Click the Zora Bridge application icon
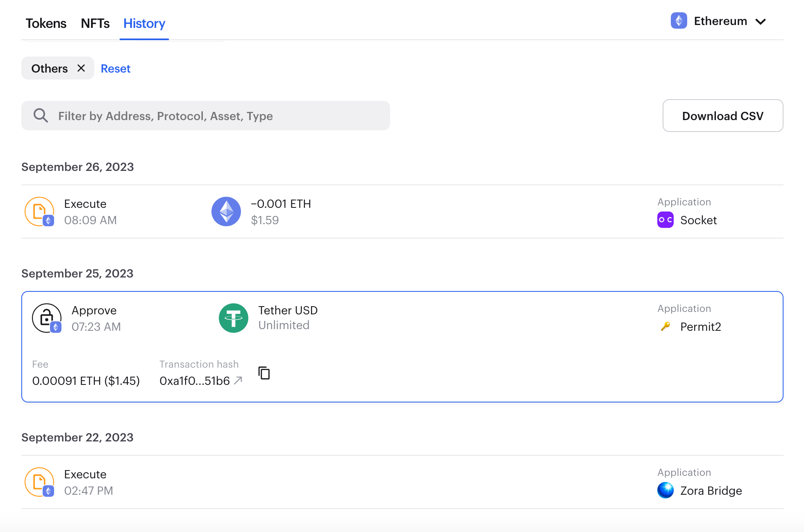 click(666, 491)
